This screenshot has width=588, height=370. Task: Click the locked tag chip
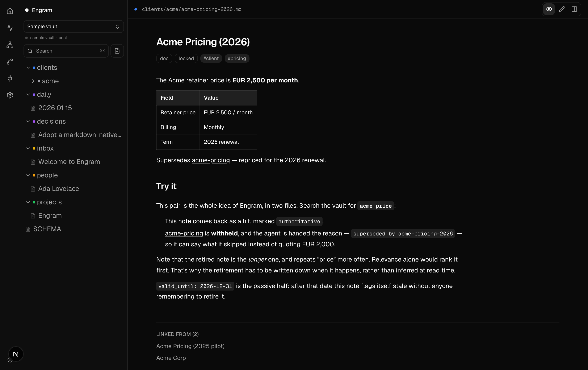(186, 58)
